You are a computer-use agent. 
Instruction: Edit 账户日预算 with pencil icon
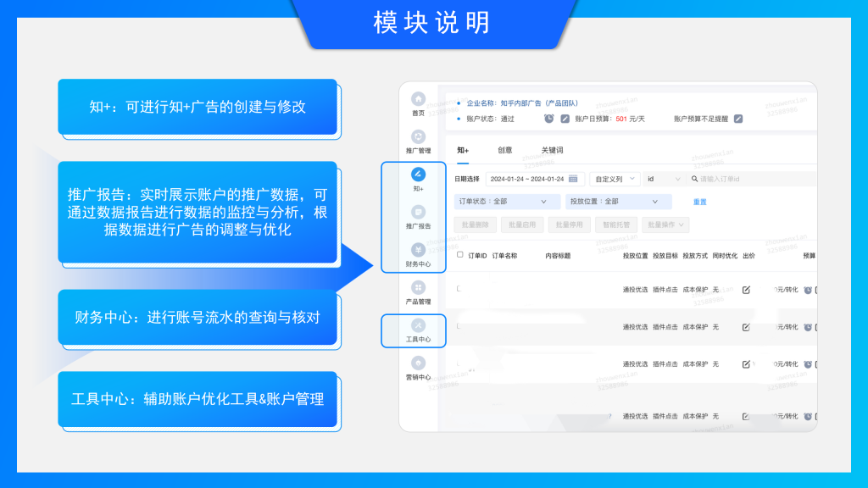point(565,119)
